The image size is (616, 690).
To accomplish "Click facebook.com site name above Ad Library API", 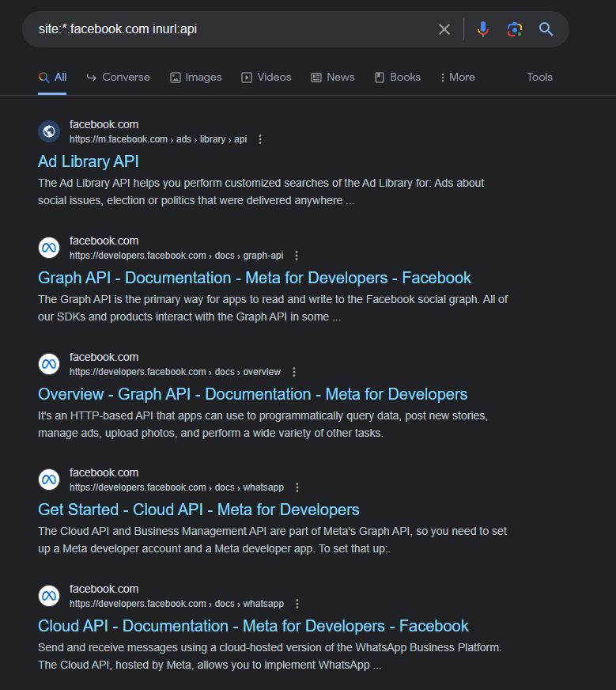I will point(104,124).
